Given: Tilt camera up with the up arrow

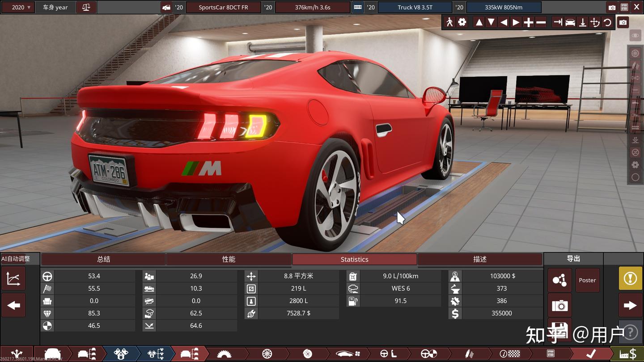Looking at the screenshot, I should click(479, 22).
